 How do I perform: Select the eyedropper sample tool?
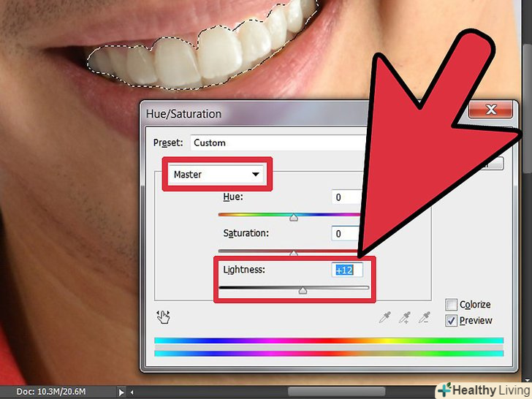385,317
